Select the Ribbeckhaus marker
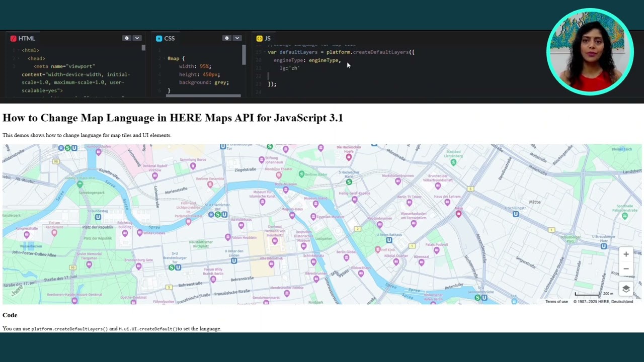 (361, 274)
